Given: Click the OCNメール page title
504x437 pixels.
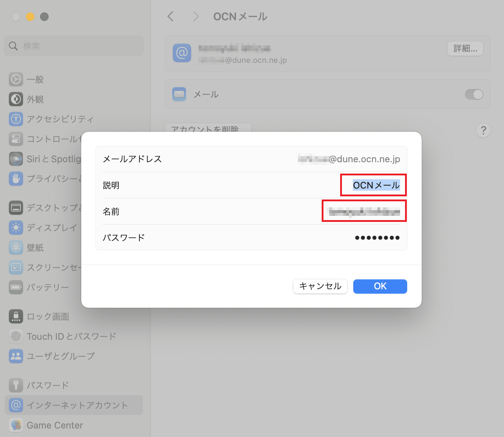Looking at the screenshot, I should 240,16.
